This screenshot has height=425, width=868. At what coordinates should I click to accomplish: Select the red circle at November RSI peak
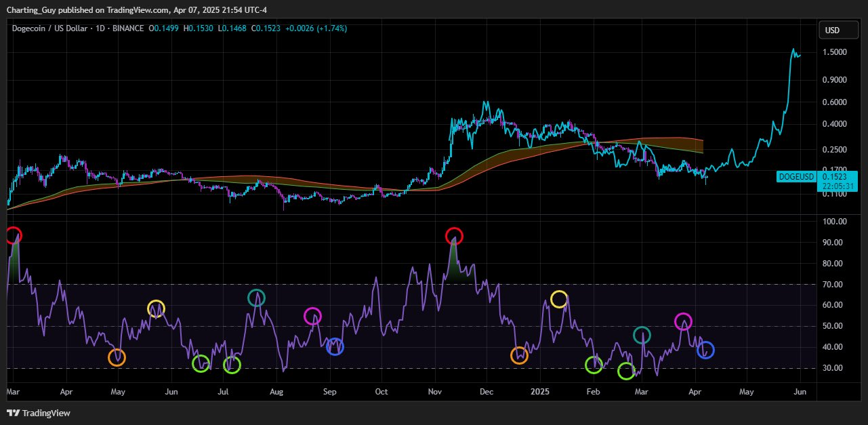click(454, 237)
